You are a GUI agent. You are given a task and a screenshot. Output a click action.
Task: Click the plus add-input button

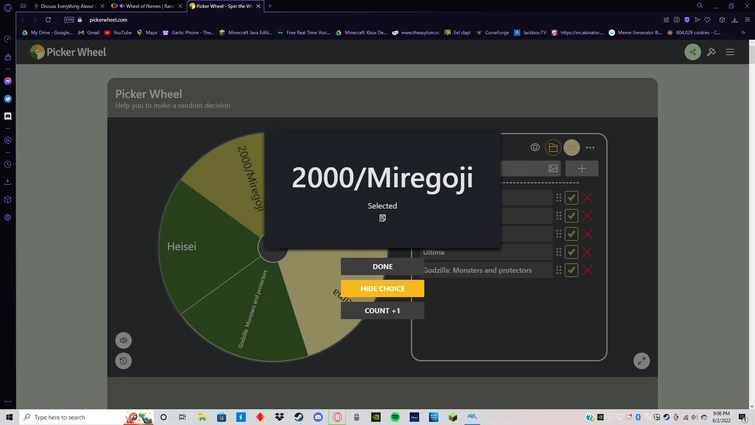pyautogui.click(x=582, y=168)
